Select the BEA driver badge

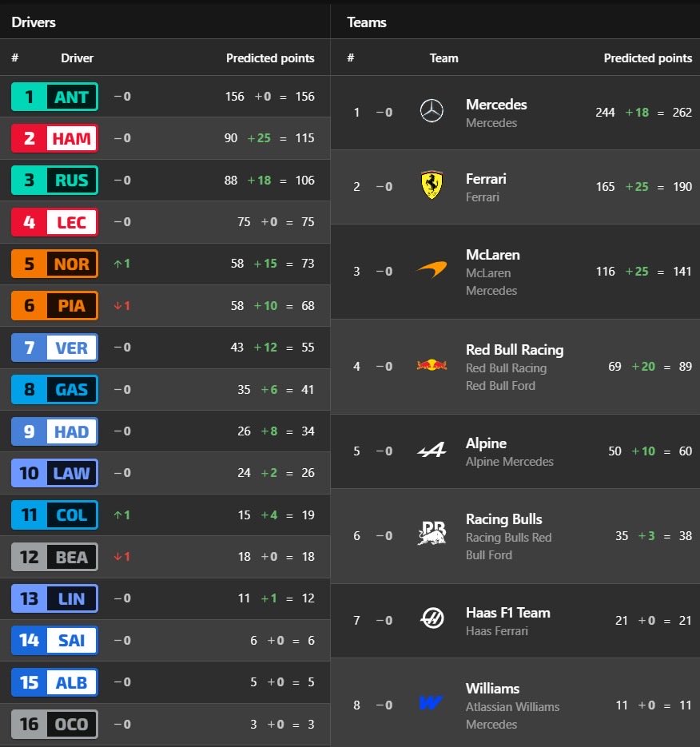(x=55, y=556)
